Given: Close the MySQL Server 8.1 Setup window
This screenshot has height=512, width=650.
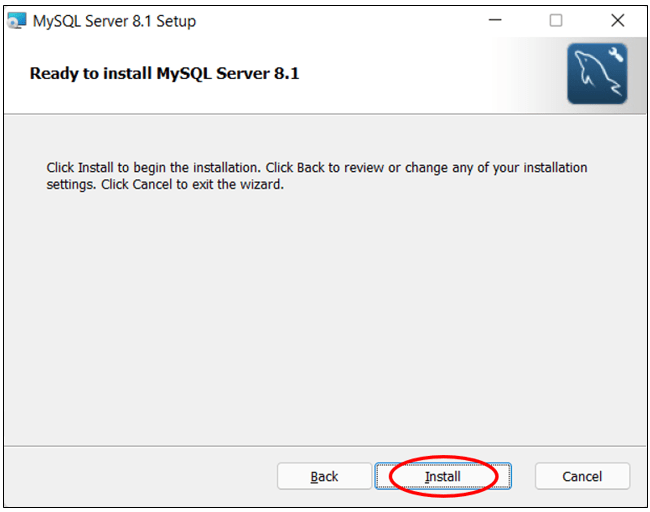Looking at the screenshot, I should 617,21.
